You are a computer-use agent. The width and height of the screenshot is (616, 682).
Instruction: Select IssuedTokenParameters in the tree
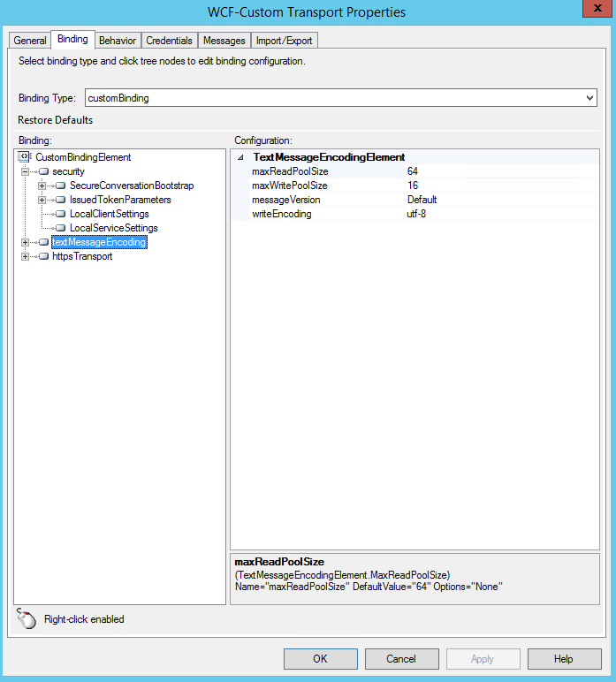click(x=120, y=200)
